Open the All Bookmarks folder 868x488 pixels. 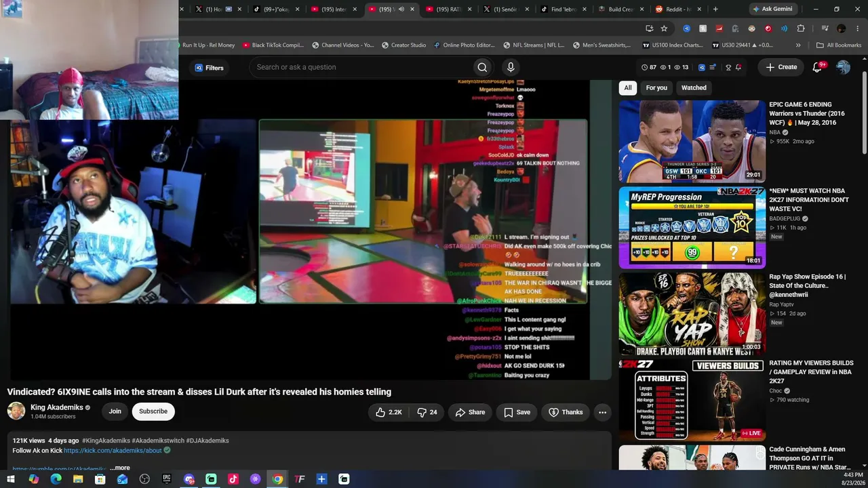[839, 45]
